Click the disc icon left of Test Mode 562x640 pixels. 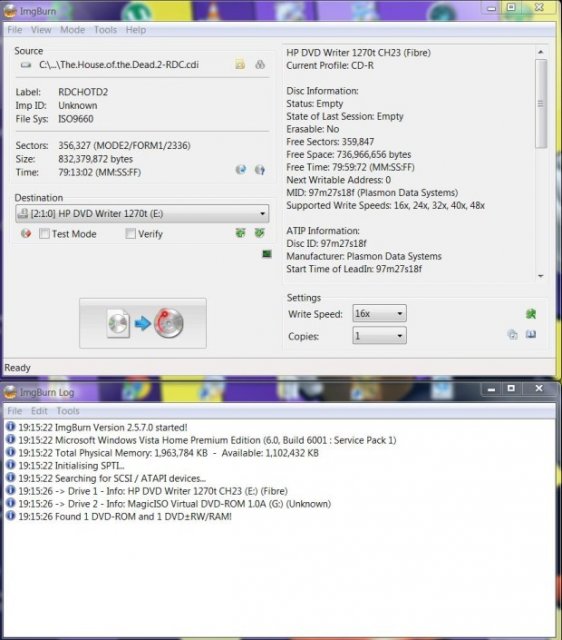(x=26, y=233)
